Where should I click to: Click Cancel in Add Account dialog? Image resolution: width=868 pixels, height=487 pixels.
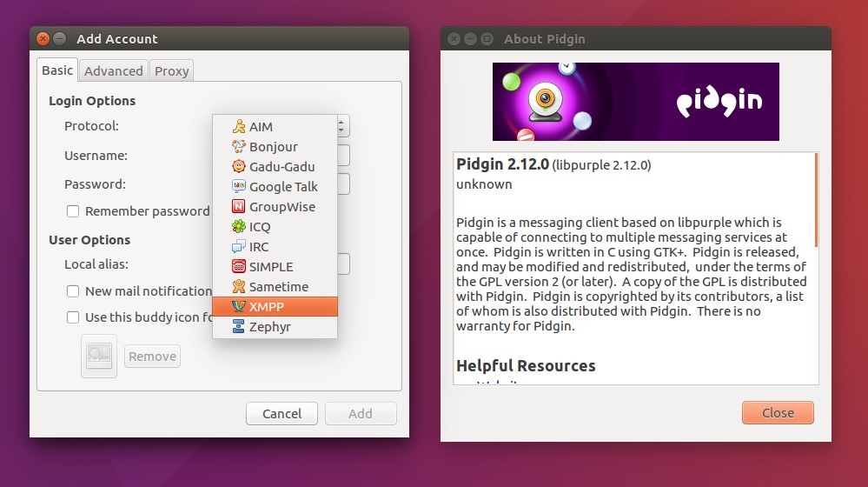click(282, 413)
